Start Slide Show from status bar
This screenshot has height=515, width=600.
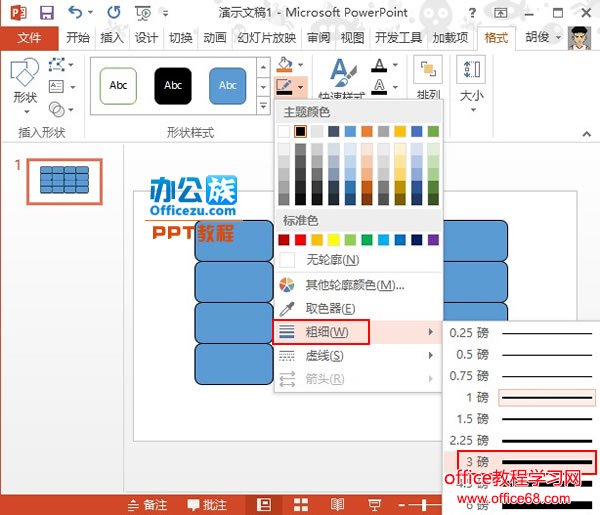[x=374, y=505]
